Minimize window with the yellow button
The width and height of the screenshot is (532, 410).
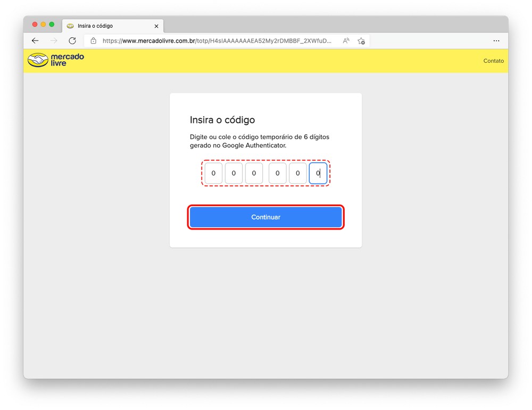43,24
